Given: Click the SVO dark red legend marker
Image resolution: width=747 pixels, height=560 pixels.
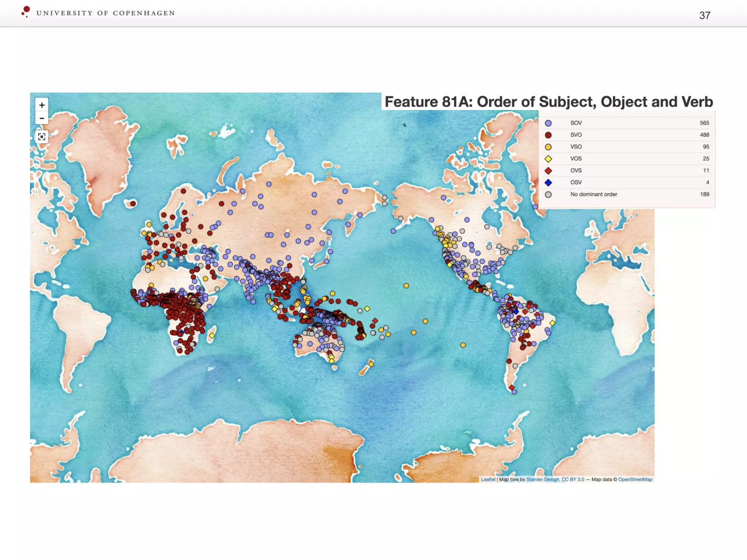Looking at the screenshot, I should [548, 135].
